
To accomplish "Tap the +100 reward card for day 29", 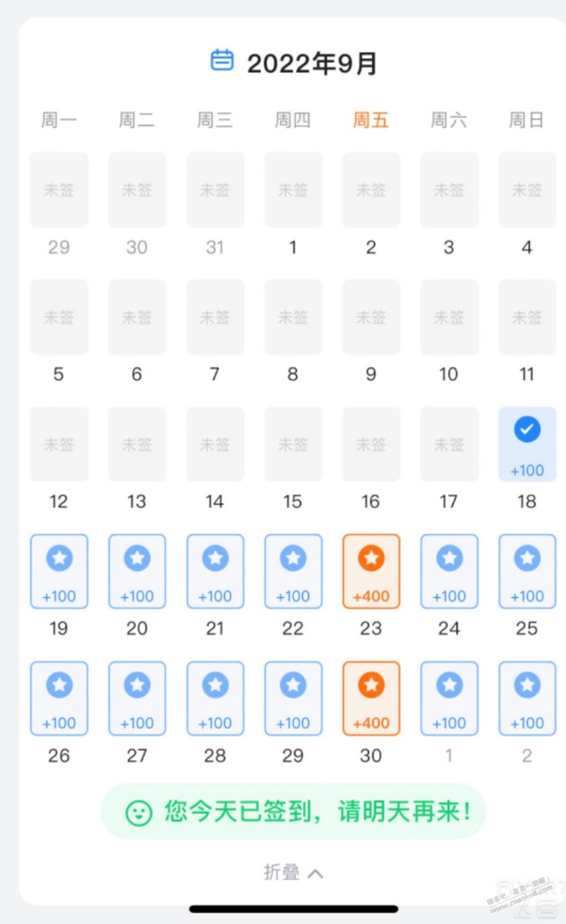I will [x=293, y=698].
